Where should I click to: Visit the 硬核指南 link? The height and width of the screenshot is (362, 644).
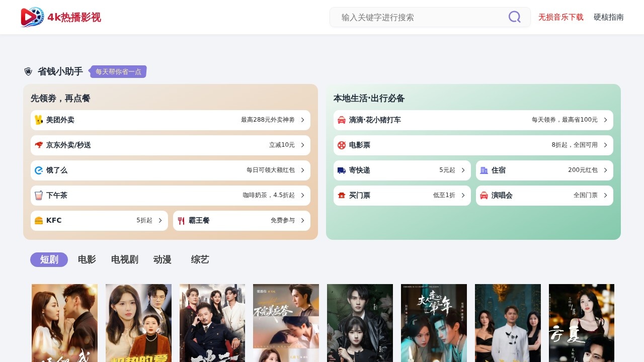coord(608,17)
